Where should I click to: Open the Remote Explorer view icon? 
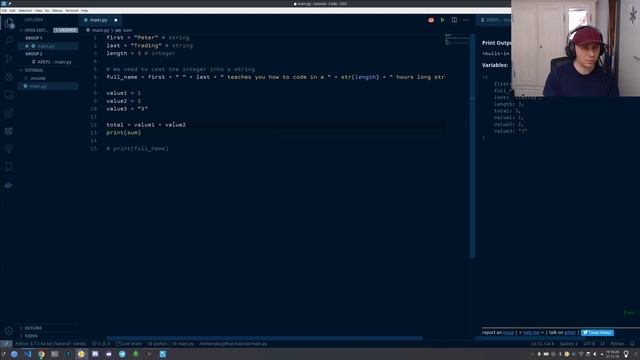point(9,95)
